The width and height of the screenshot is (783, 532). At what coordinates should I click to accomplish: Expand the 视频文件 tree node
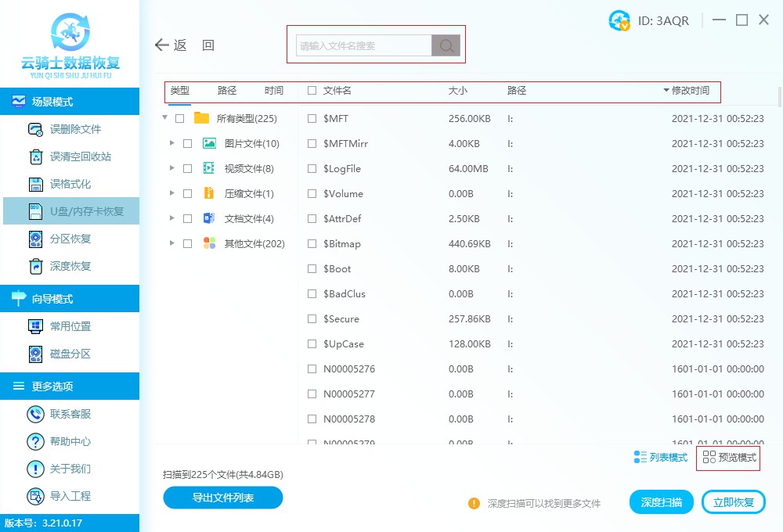tap(171, 167)
